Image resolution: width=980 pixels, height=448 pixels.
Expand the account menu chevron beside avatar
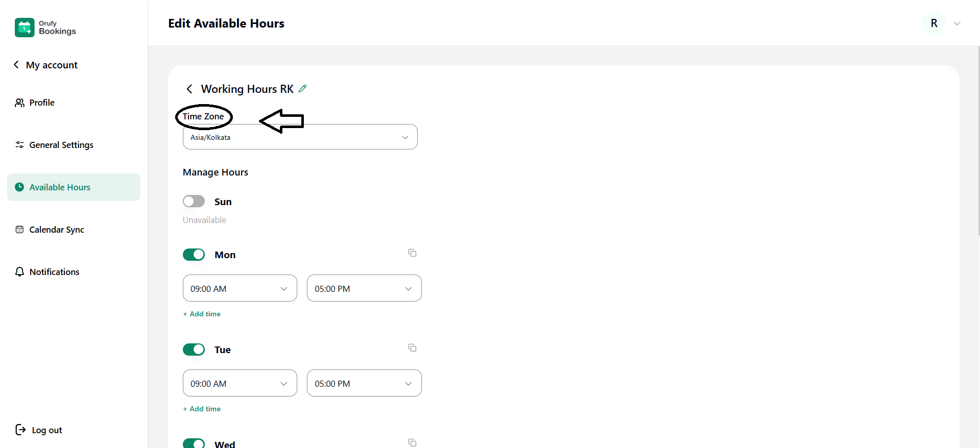[x=957, y=23]
